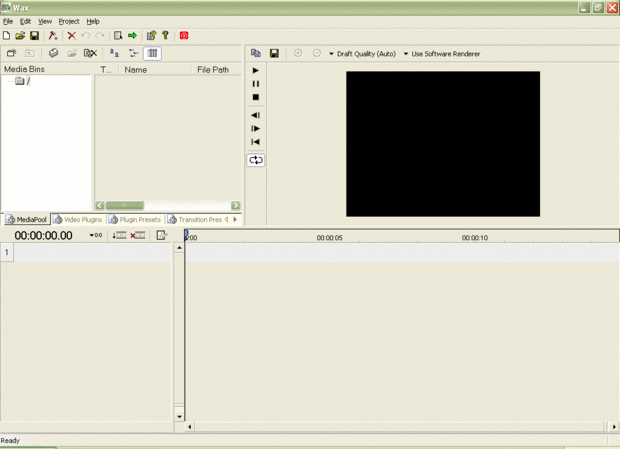Image resolution: width=620 pixels, height=449 pixels.
Task: Toggle loop playback button
Action: click(255, 160)
